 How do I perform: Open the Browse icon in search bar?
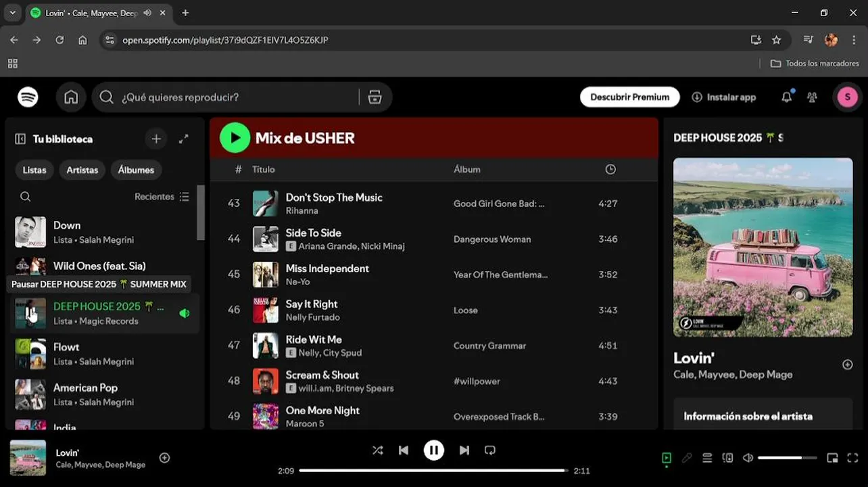(x=375, y=97)
